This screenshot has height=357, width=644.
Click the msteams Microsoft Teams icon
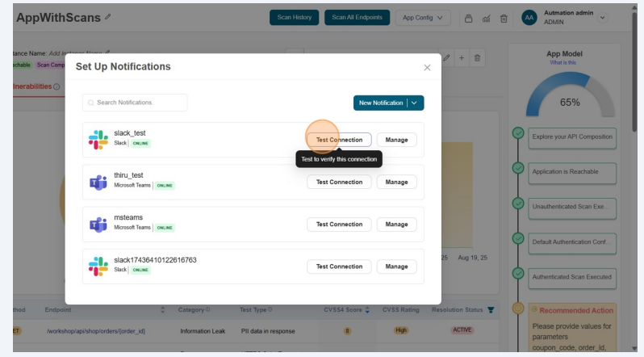(x=98, y=224)
